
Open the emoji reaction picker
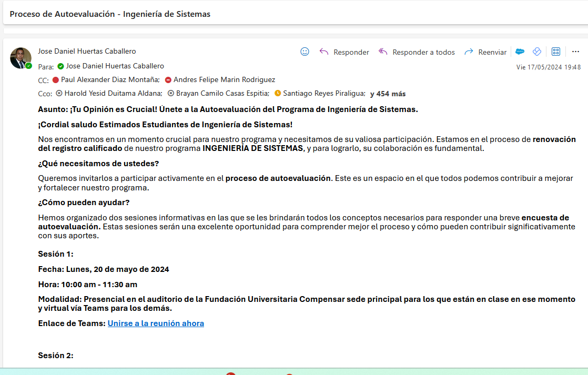click(305, 52)
